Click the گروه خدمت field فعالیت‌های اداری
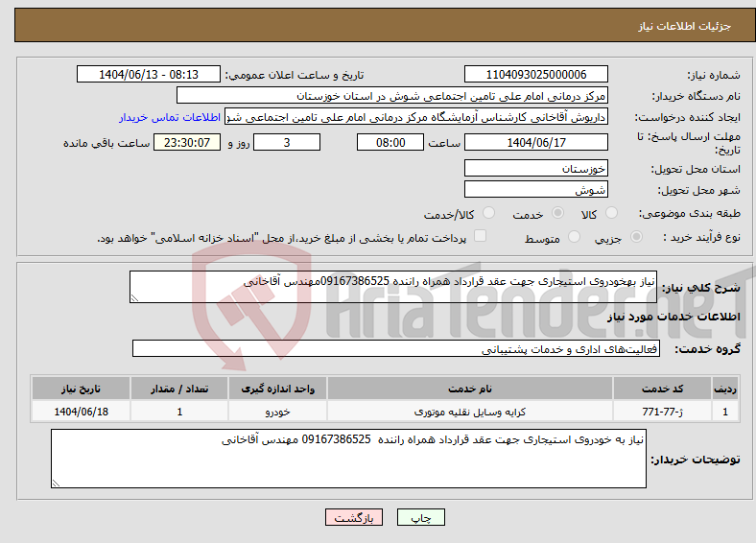This screenshot has height=543, width=756. click(396, 348)
